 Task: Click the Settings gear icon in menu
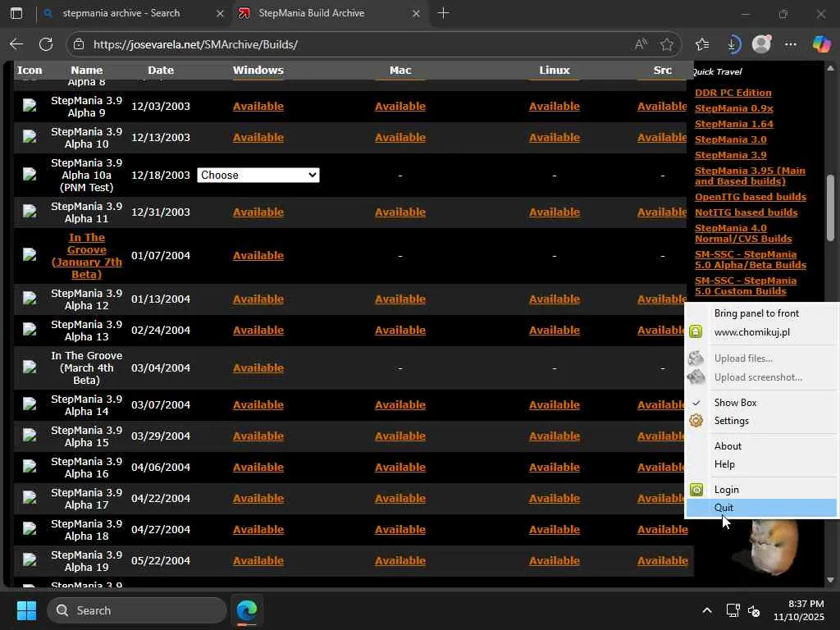(696, 421)
